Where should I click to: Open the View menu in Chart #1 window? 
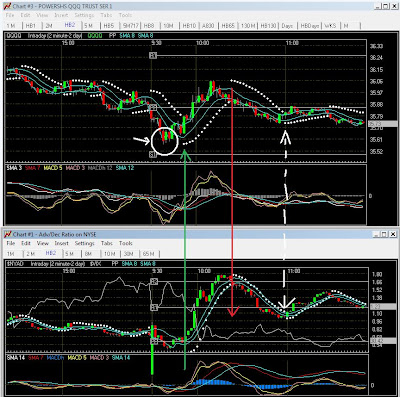(x=43, y=243)
